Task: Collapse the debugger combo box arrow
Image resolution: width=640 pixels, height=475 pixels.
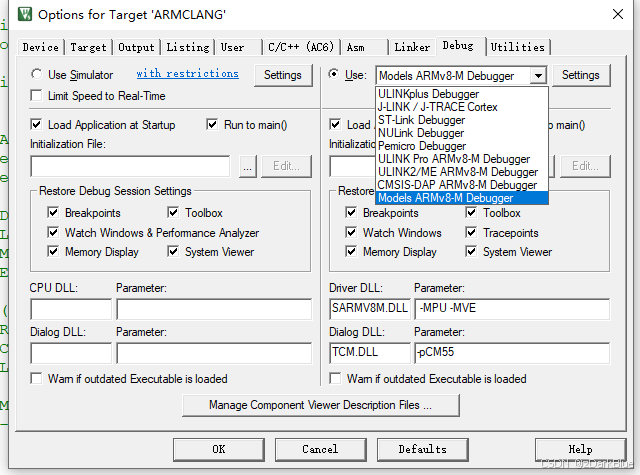Action: pyautogui.click(x=538, y=75)
